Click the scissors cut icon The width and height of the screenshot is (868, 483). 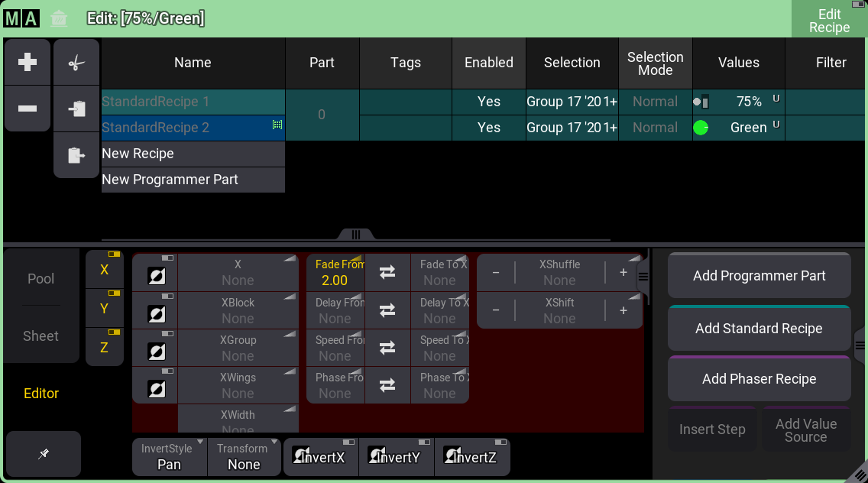tap(76, 63)
